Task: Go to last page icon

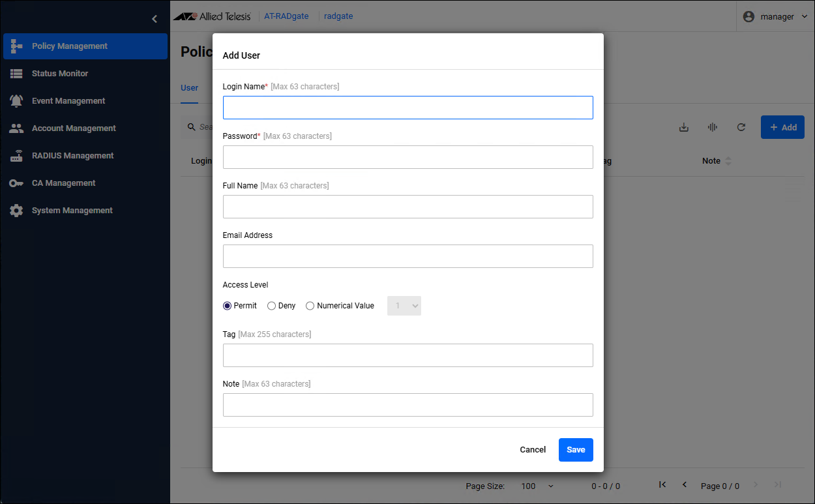Action: [777, 484]
